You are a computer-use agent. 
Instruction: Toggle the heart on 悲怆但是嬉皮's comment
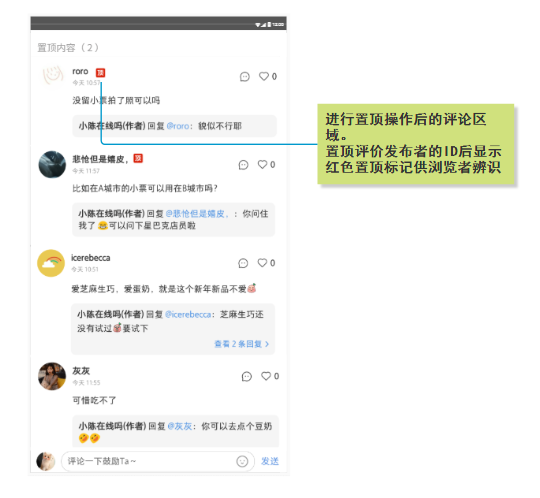tap(262, 165)
